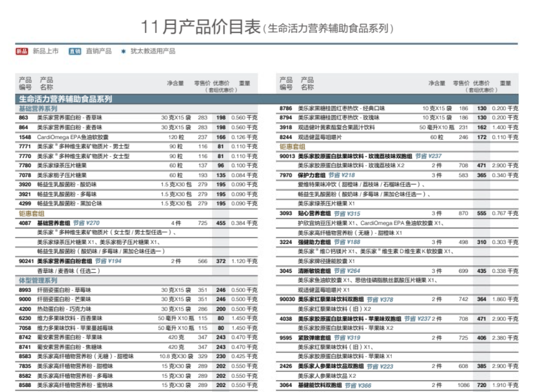Click discount price 135 in row 7078

click(221, 175)
